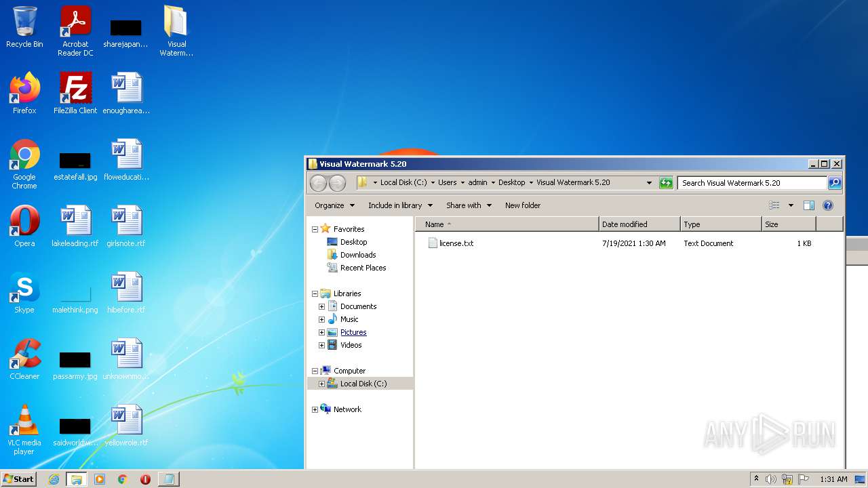This screenshot has width=868, height=488.
Task: Click the Explorer Back navigation button
Action: (318, 183)
